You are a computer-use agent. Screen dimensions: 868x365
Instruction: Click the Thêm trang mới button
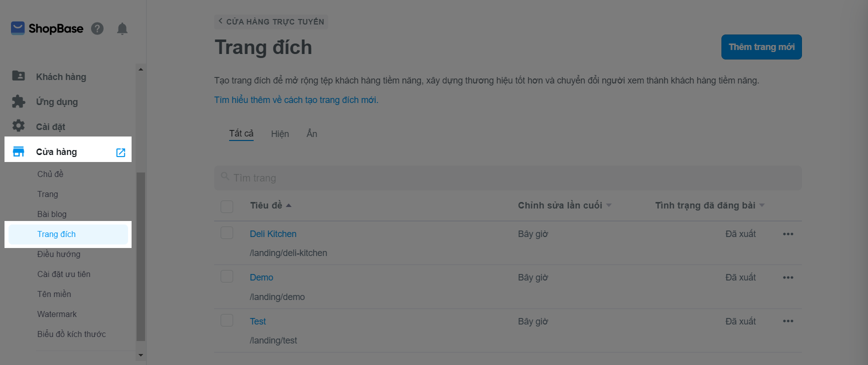(761, 47)
